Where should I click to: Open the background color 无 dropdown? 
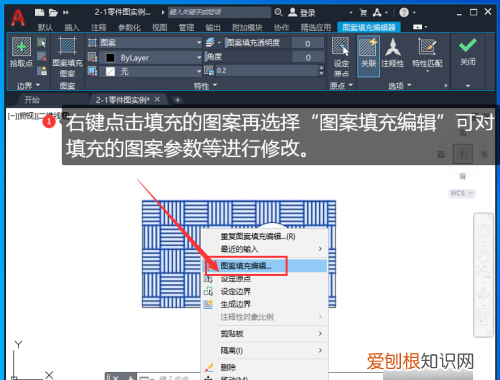(x=151, y=71)
